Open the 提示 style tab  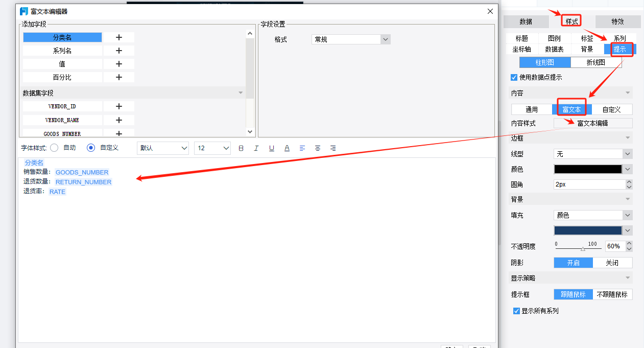(x=620, y=49)
